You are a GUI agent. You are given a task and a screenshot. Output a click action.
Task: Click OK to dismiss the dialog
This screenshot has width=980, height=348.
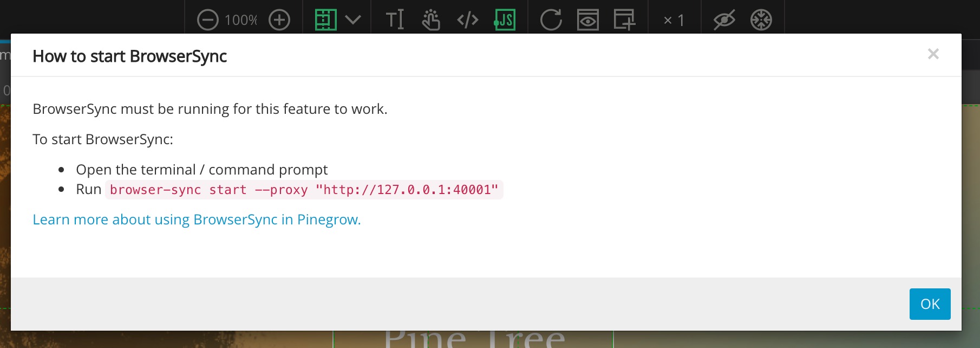[x=930, y=304]
